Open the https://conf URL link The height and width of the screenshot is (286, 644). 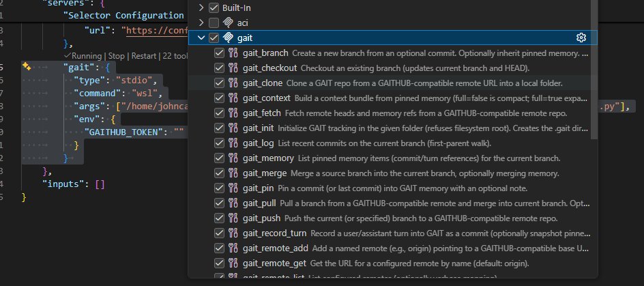[x=158, y=31]
